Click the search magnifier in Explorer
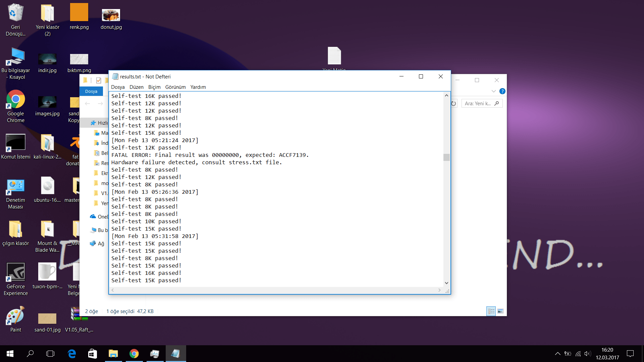The height and width of the screenshot is (362, 644). [497, 104]
